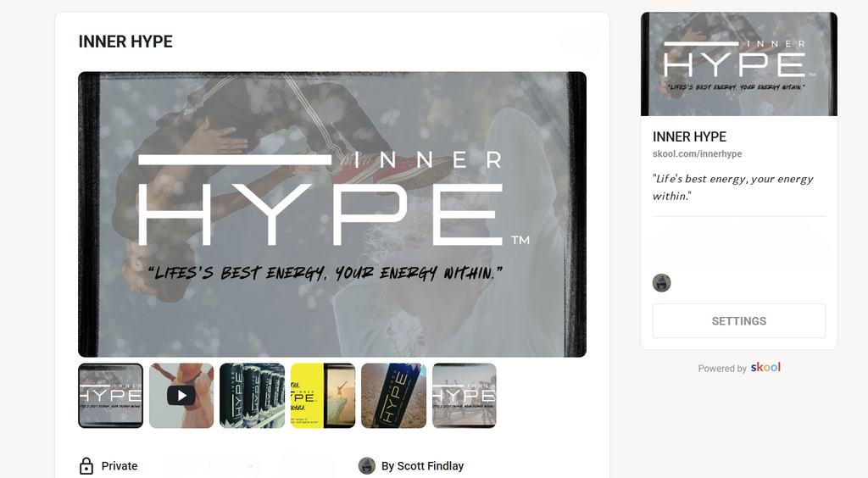This screenshot has height=478, width=868.
Task: Select the row of black cans thumbnail
Action: [x=252, y=396]
